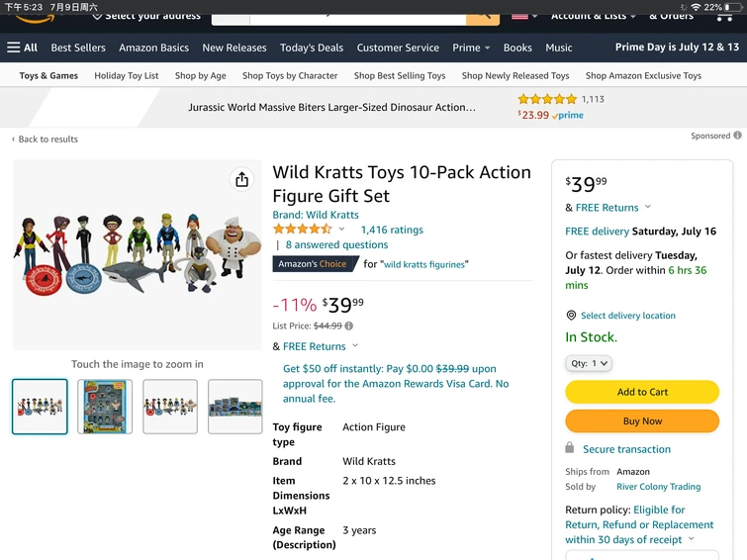The height and width of the screenshot is (560, 747).
Task: Go to Shop Toys by Character
Action: click(x=290, y=75)
